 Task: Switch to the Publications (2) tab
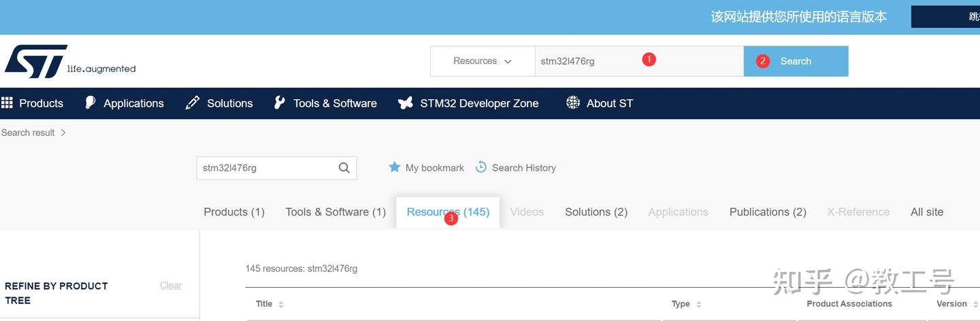pyautogui.click(x=768, y=212)
